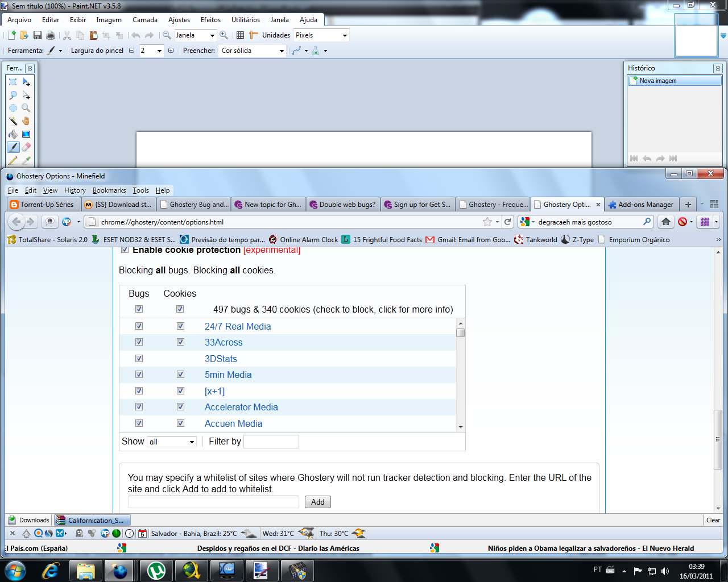This screenshot has height=582, width=728.
Task: Click the zoom out icon in Paint.NET toolbar
Action: pos(167,35)
